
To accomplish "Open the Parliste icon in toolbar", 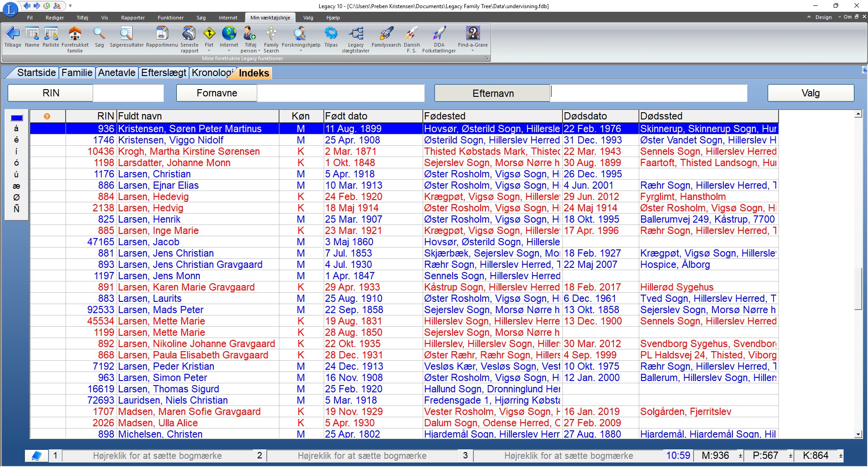I will coord(51,34).
